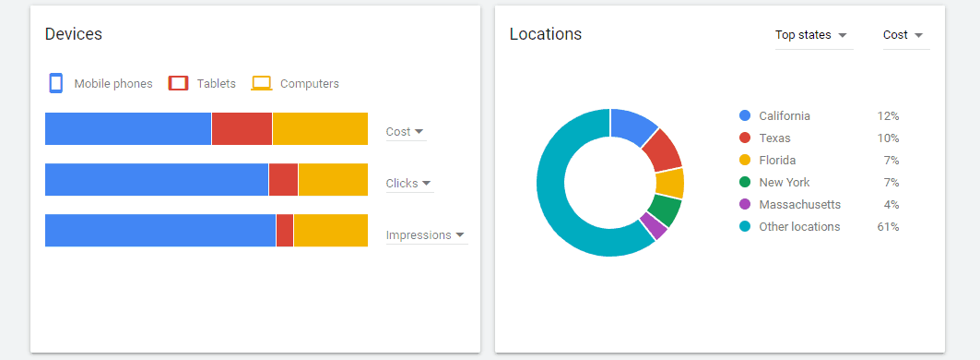Click the blue California legend dot

[x=744, y=115]
